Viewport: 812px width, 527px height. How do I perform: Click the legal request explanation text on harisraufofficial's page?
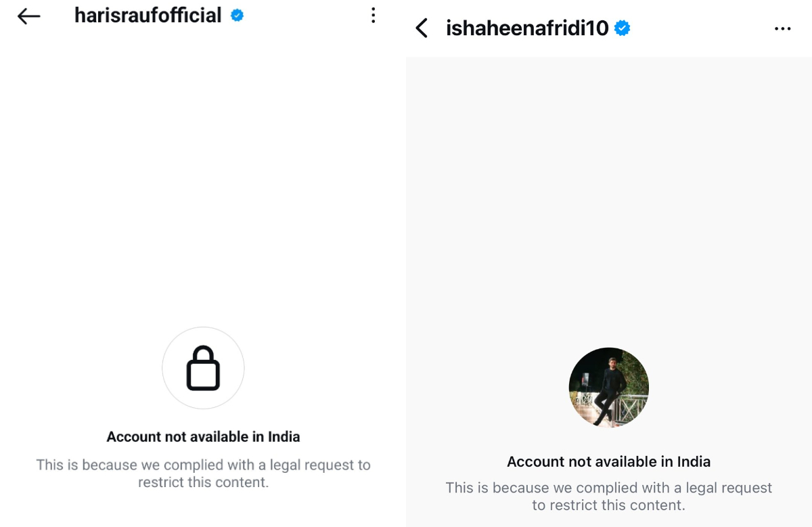coord(203,474)
